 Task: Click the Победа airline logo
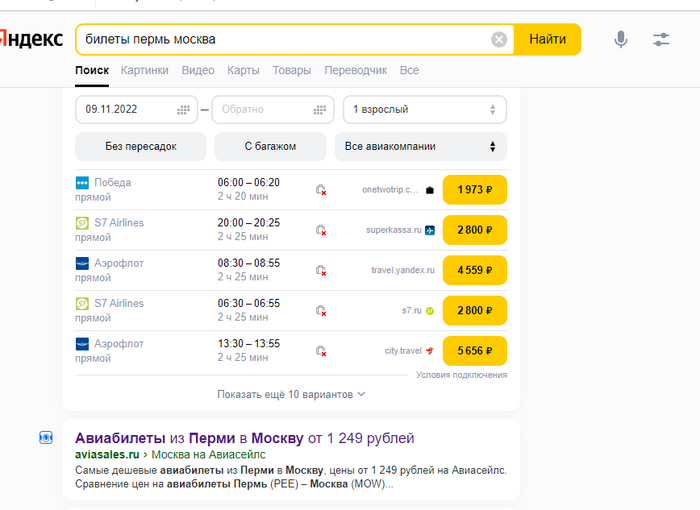(82, 183)
